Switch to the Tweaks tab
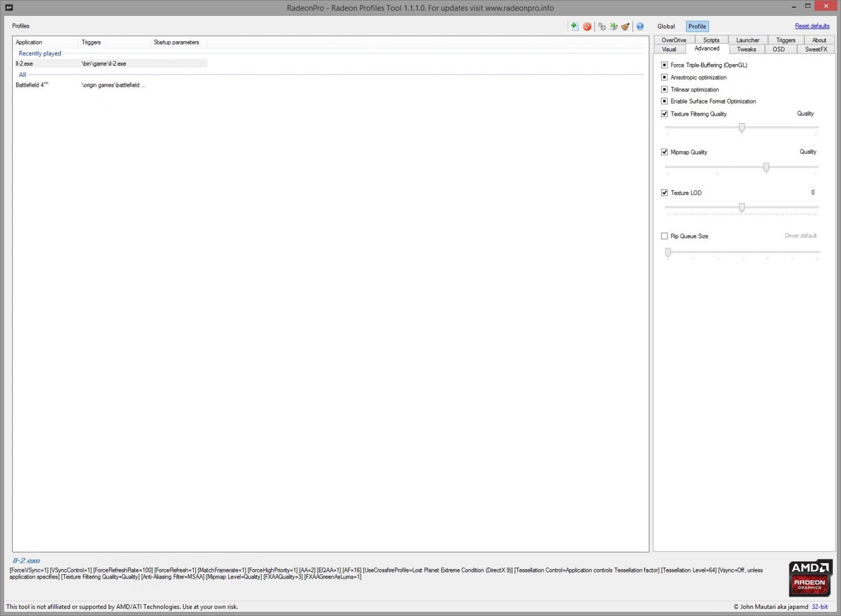 [x=746, y=49]
